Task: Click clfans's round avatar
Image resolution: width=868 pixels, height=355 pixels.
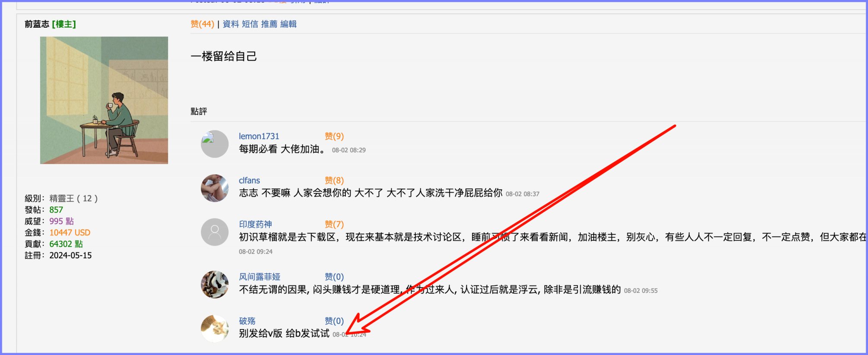Action: pyautogui.click(x=215, y=188)
